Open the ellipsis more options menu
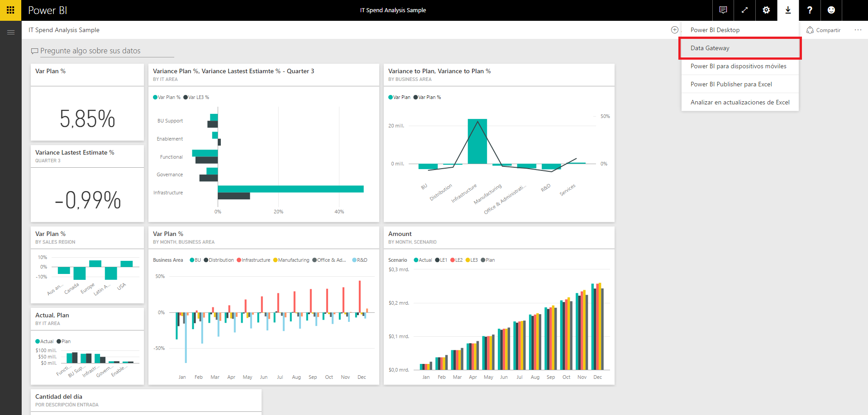The width and height of the screenshot is (868, 415). click(x=858, y=30)
